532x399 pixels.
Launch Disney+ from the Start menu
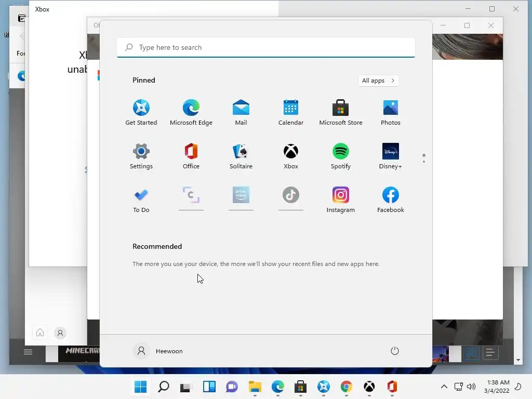pos(391,156)
